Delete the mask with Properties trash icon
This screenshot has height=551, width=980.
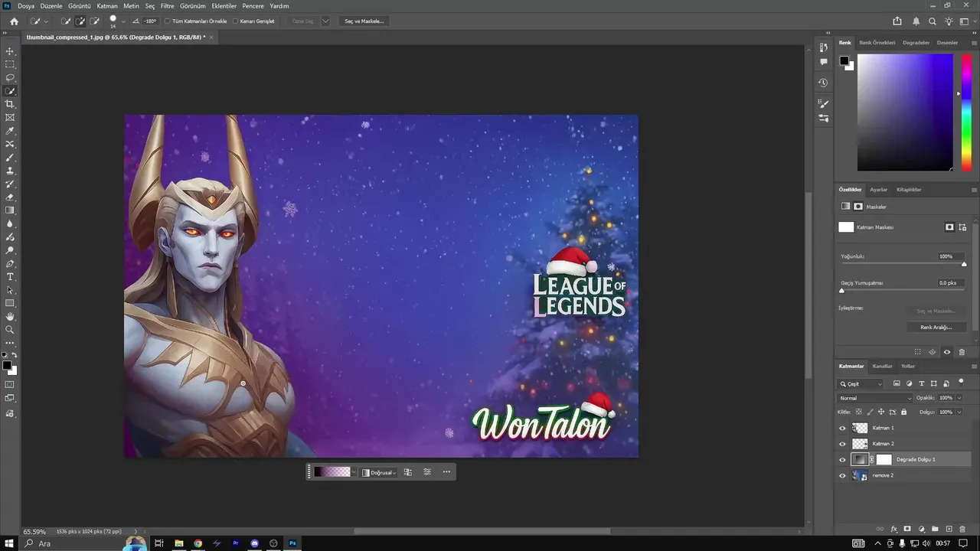[x=962, y=352]
